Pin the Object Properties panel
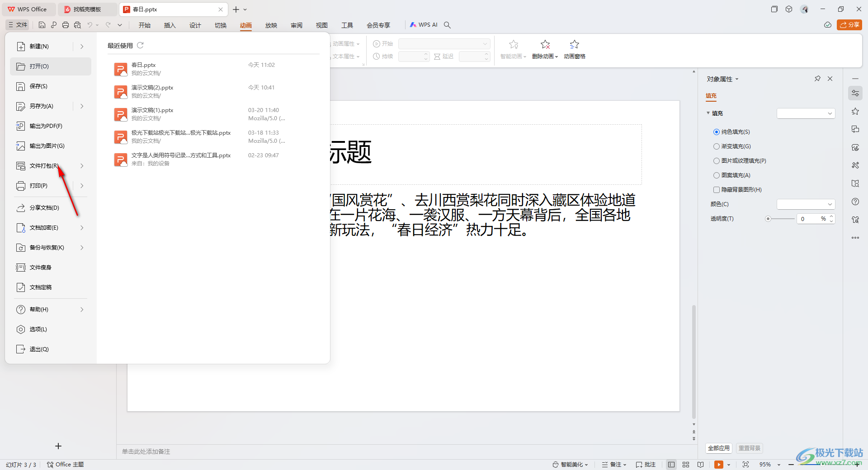This screenshot has height=470, width=868. 817,79
